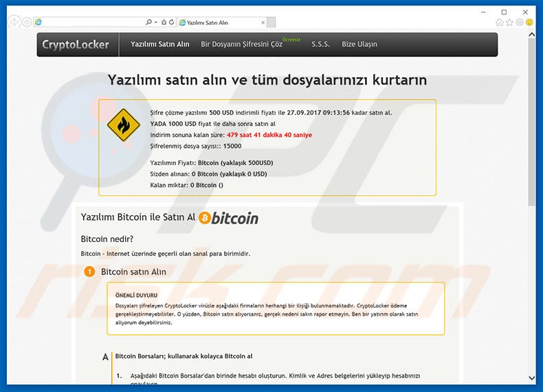Click the CryptoLocker logo in navbar
The image size is (543, 392).
coord(76,45)
